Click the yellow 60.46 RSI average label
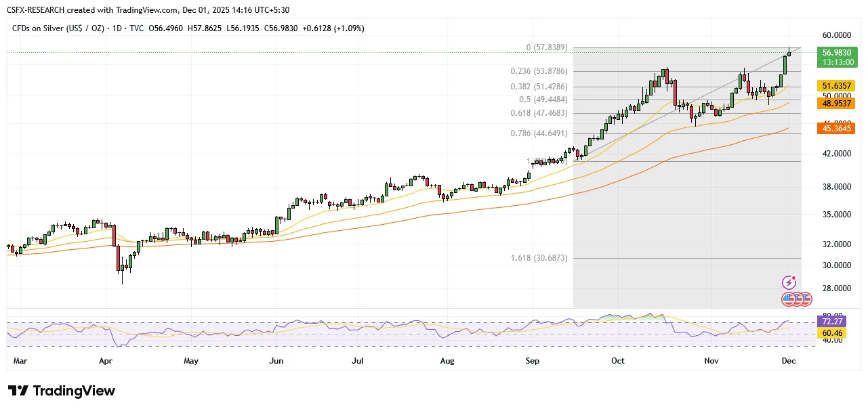 pyautogui.click(x=833, y=334)
